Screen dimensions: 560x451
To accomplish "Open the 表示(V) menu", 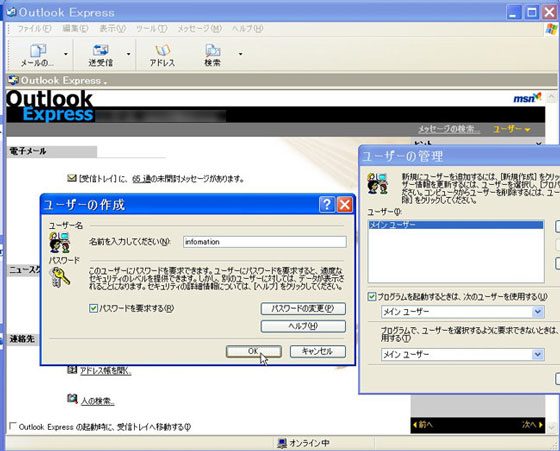I will coord(112,29).
